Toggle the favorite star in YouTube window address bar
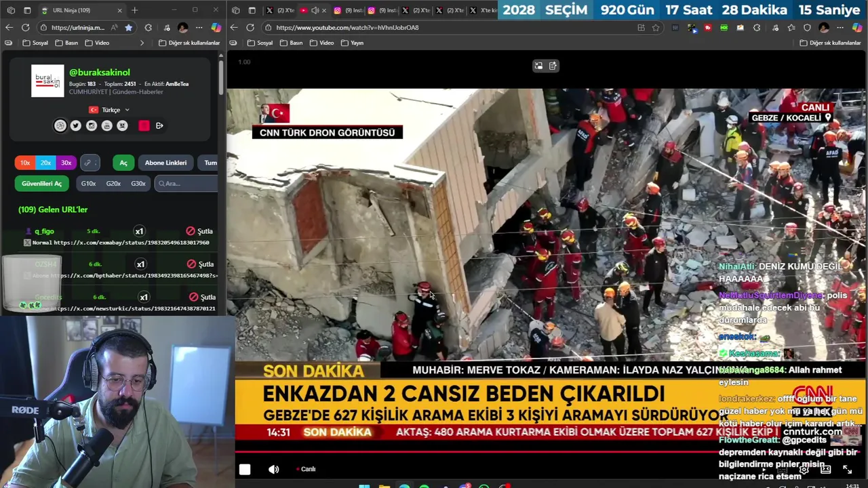This screenshot has height=488, width=868. coord(656,28)
